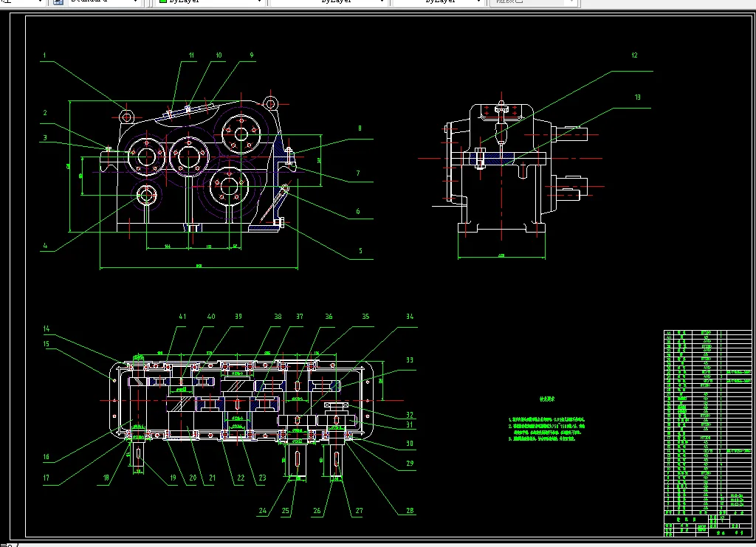The width and height of the screenshot is (756, 547).
Task: Select callout number 27 leader label
Action: 360,511
